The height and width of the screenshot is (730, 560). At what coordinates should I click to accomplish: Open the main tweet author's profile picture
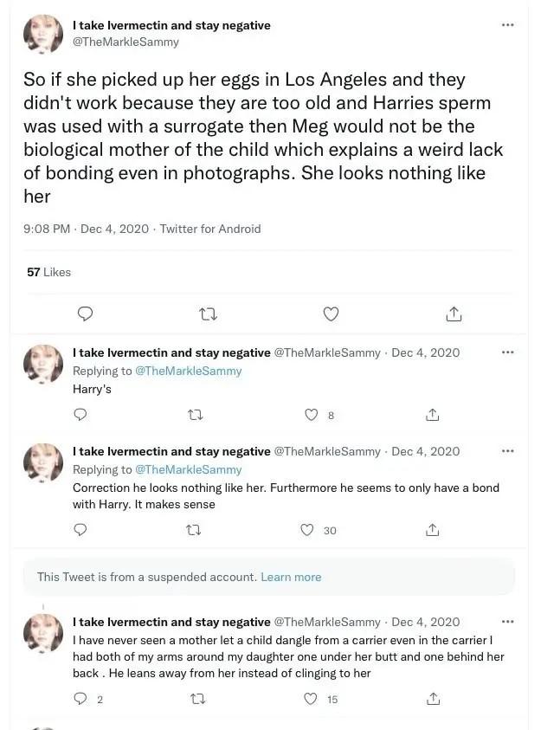tap(42, 35)
